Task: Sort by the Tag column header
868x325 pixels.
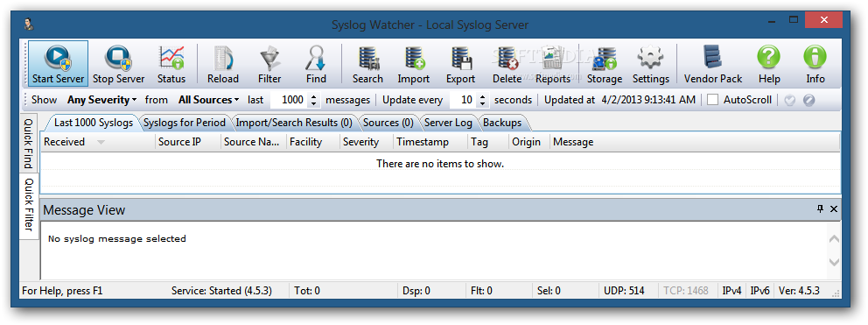Action: (x=487, y=142)
